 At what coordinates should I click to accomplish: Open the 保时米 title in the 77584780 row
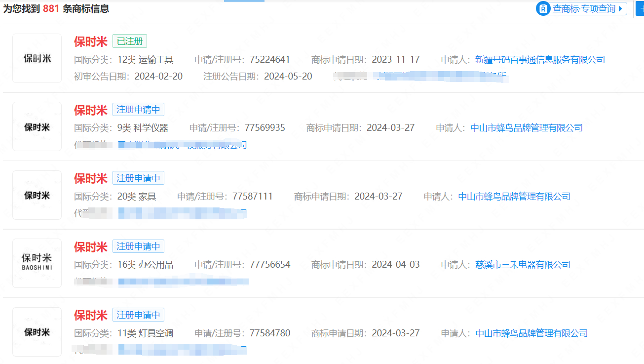(91, 315)
